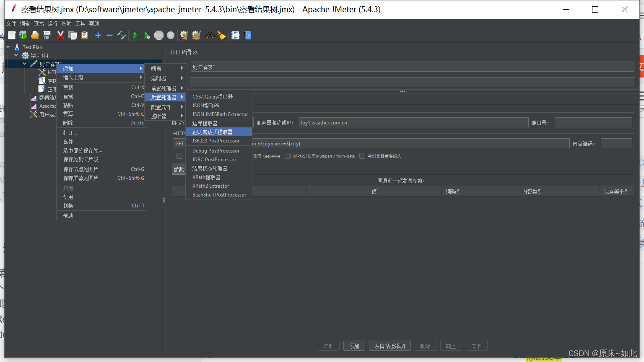Collapse the 测试请求1 tree node
Viewport: 644px width, 362px height.
[x=25, y=64]
